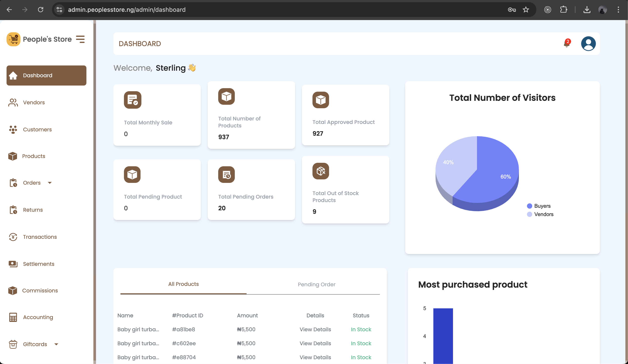Click the Total Out of Stock icon
628x364 pixels.
(x=321, y=171)
